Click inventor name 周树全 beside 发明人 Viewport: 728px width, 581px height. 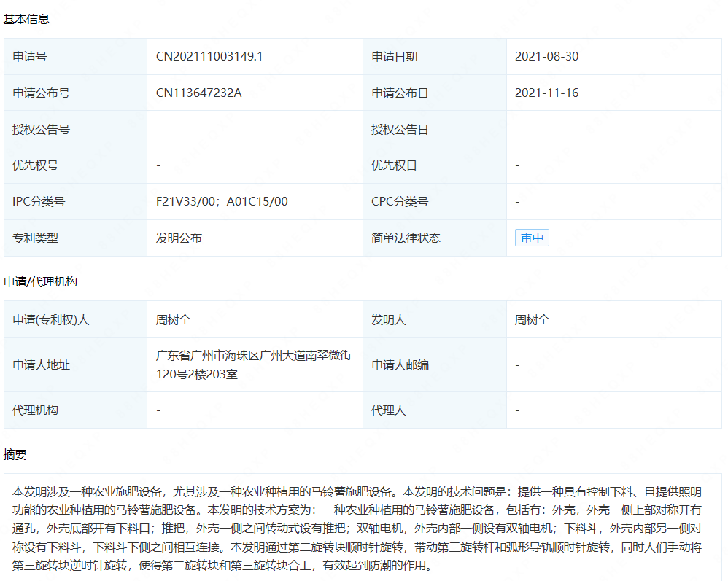[x=532, y=320]
